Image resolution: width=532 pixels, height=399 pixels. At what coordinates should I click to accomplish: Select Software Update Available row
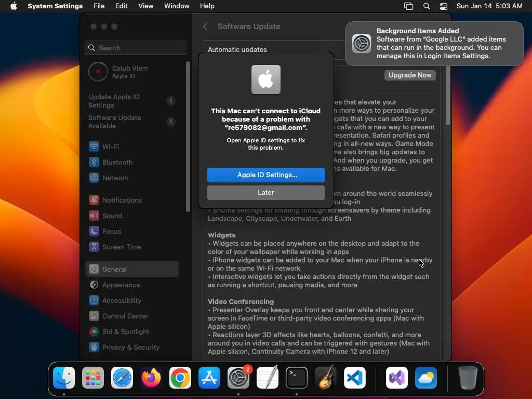click(132, 122)
